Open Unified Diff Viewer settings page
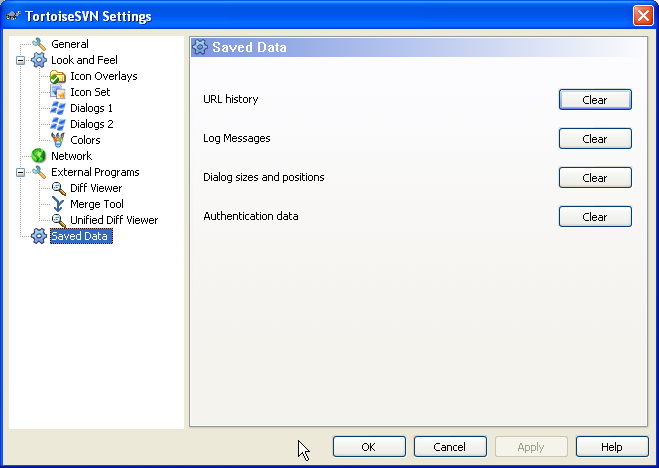Viewport: 659px width, 468px height. pos(113,220)
